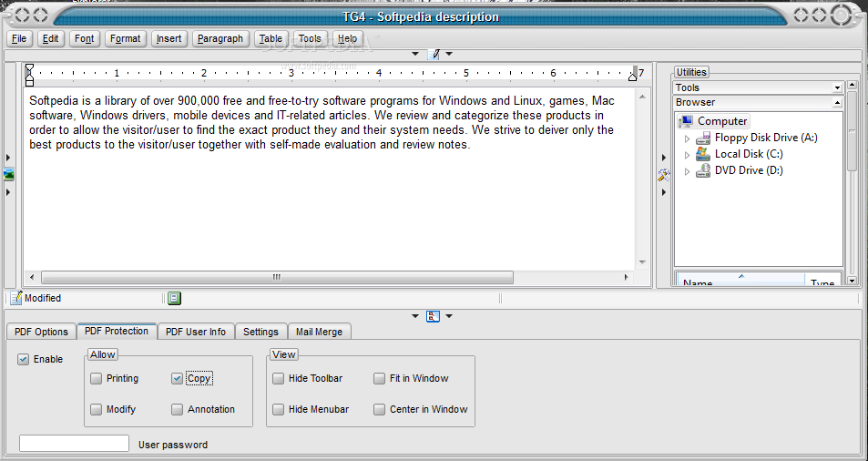The height and width of the screenshot is (461, 868).
Task: Open the Font menu
Action: (84, 39)
